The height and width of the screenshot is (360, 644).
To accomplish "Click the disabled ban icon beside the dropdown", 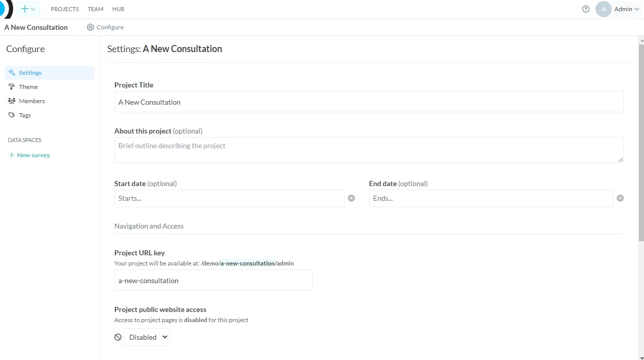I will (x=118, y=337).
